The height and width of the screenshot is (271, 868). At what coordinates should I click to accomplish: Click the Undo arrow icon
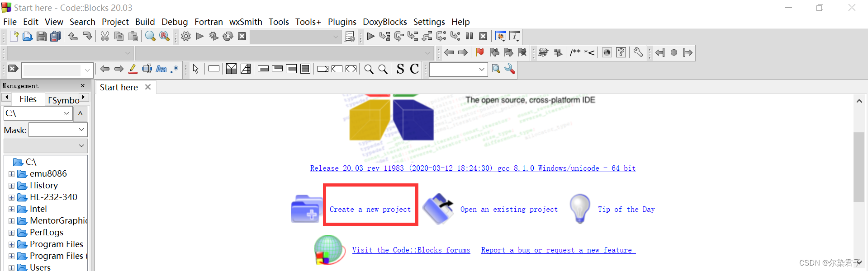click(x=73, y=36)
